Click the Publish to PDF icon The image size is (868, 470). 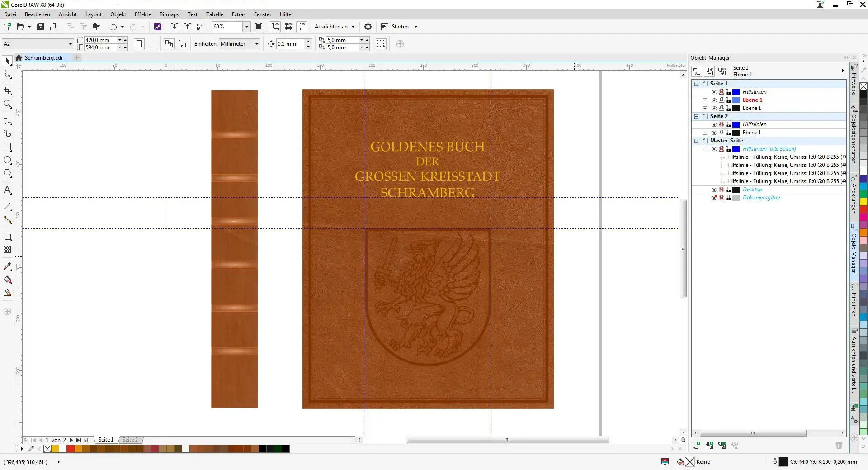click(201, 27)
